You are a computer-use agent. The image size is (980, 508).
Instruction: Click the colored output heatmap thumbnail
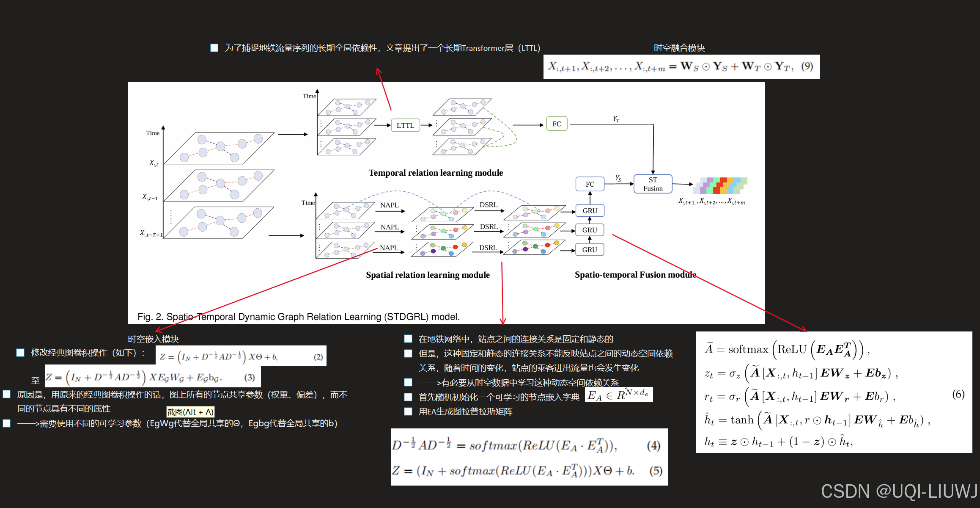pos(720,186)
